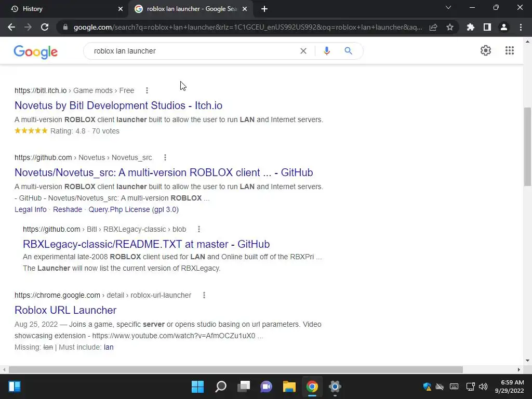Open the Chrome extensions puzzle icon
Viewport: 532px width, 399px height.
click(471, 27)
